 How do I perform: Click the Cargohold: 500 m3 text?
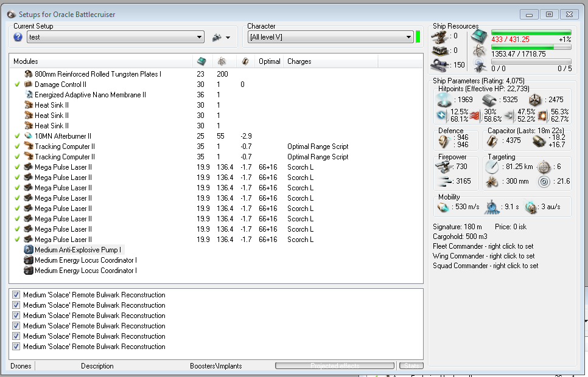(x=460, y=237)
